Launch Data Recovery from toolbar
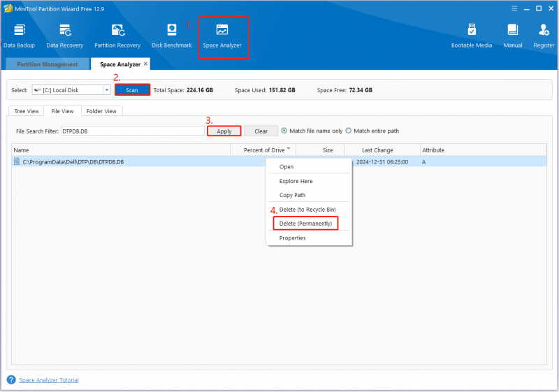Screen dimensions: 559x392 tap(64, 36)
